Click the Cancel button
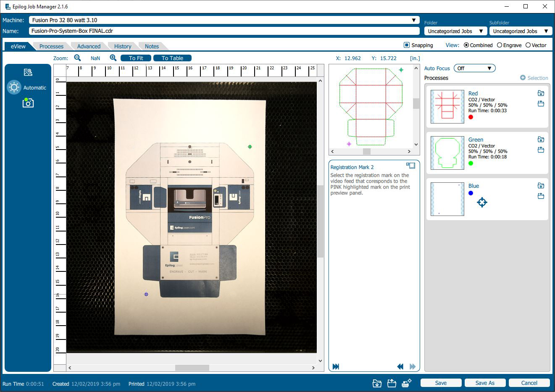This screenshot has height=392, width=555. tap(529, 383)
